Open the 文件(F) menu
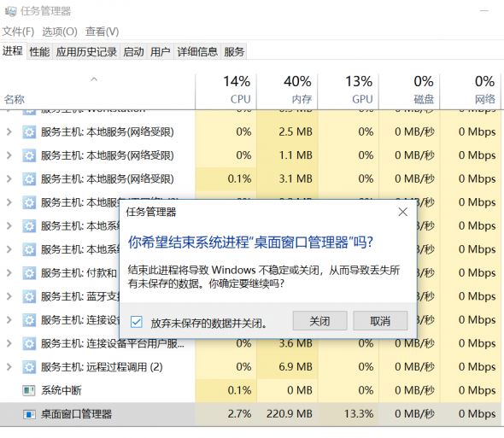This screenshot has height=438, width=504. [19, 32]
